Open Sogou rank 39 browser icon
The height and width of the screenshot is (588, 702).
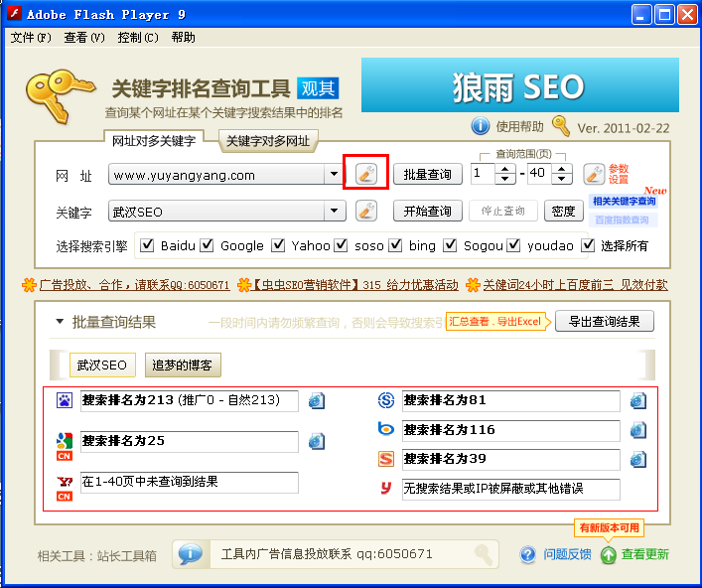(x=638, y=459)
